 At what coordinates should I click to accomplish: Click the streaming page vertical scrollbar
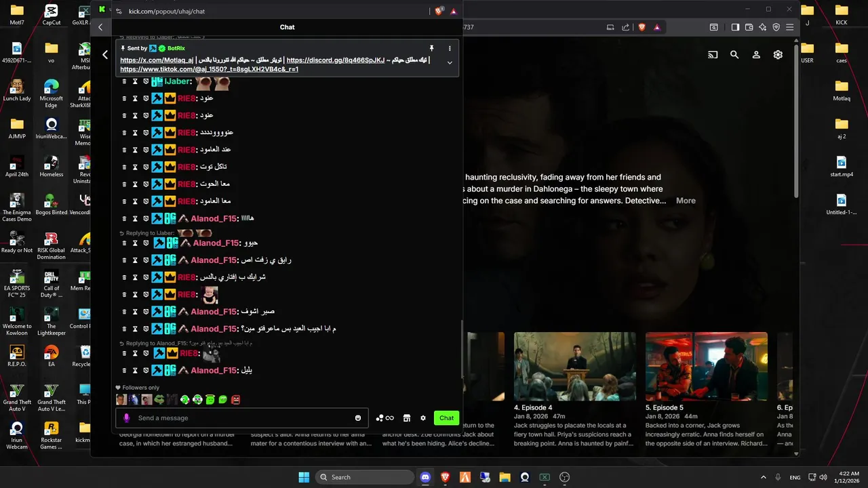coord(797,122)
